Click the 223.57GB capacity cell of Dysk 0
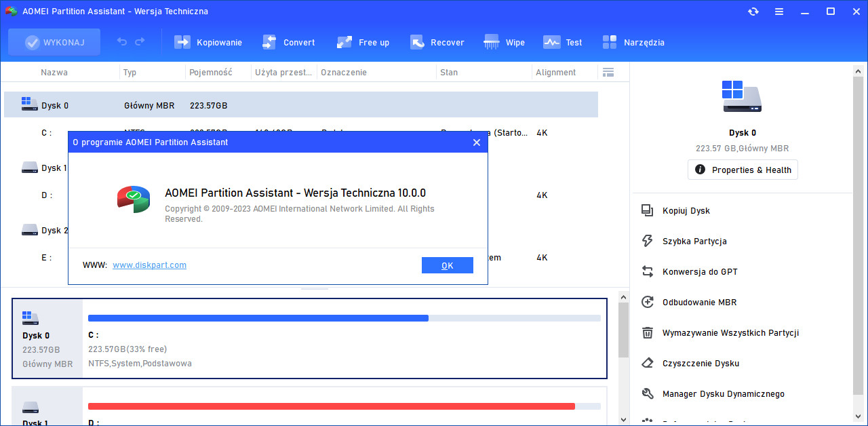This screenshot has width=868, height=426. (x=209, y=106)
